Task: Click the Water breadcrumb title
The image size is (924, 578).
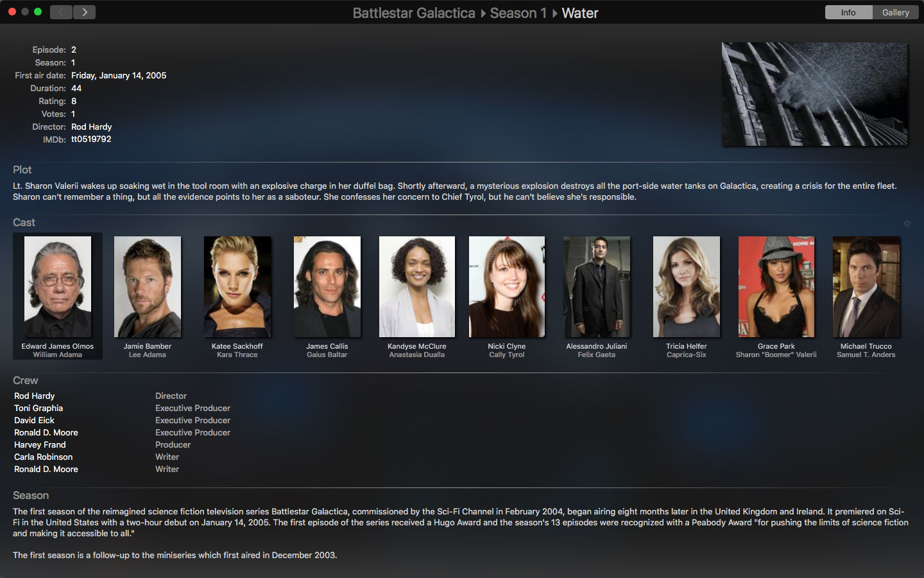Action: [x=580, y=13]
